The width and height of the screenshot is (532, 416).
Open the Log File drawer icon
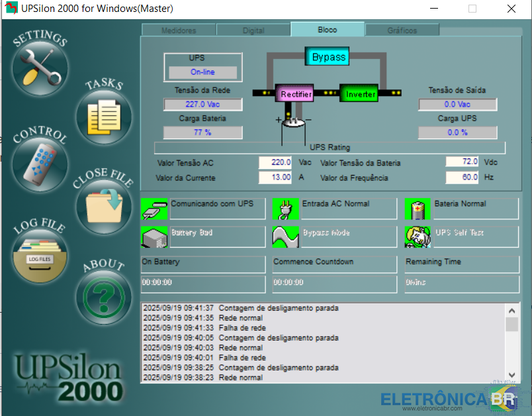coord(40,255)
